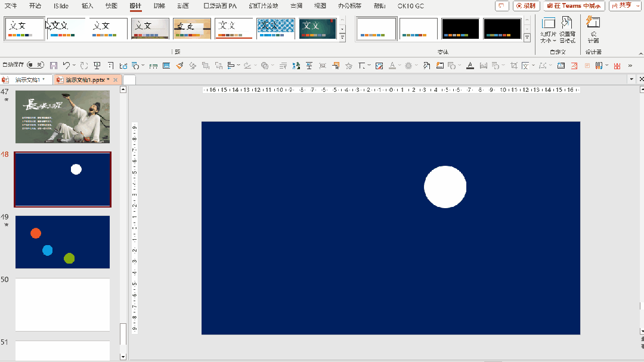
Task: Open a new blank document tab
Action: point(129,80)
